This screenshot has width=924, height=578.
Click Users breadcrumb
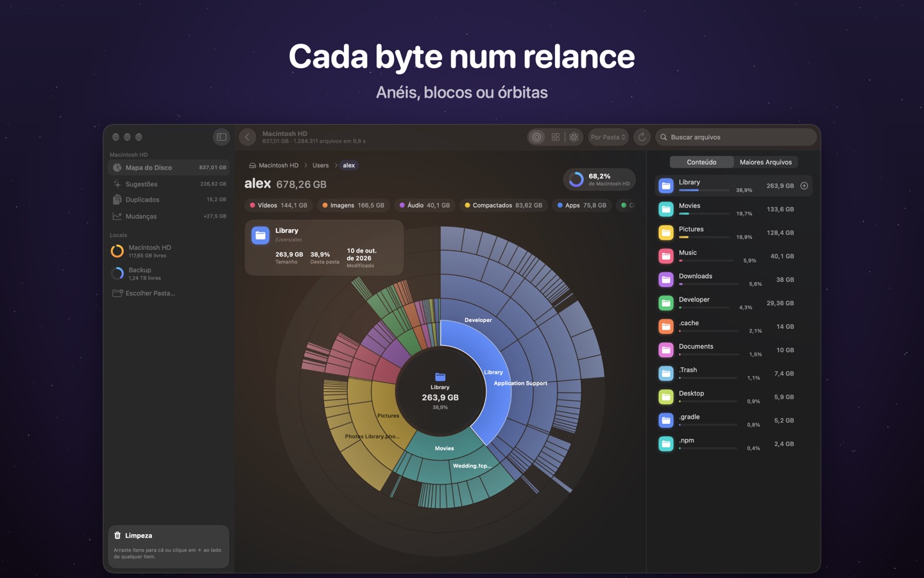(x=320, y=165)
